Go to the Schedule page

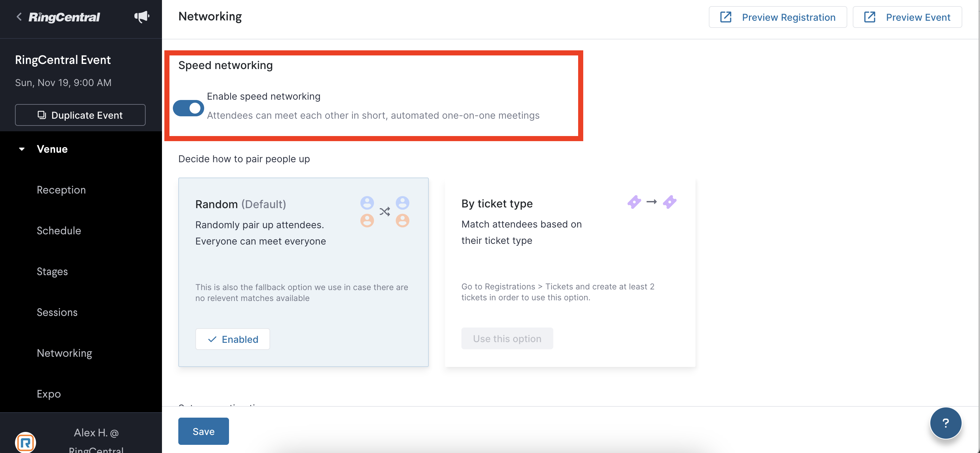[x=59, y=231]
